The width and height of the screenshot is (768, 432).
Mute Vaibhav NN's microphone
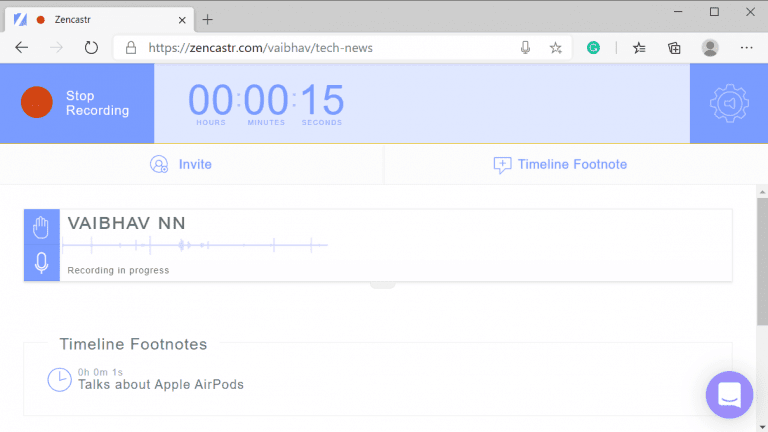42,263
